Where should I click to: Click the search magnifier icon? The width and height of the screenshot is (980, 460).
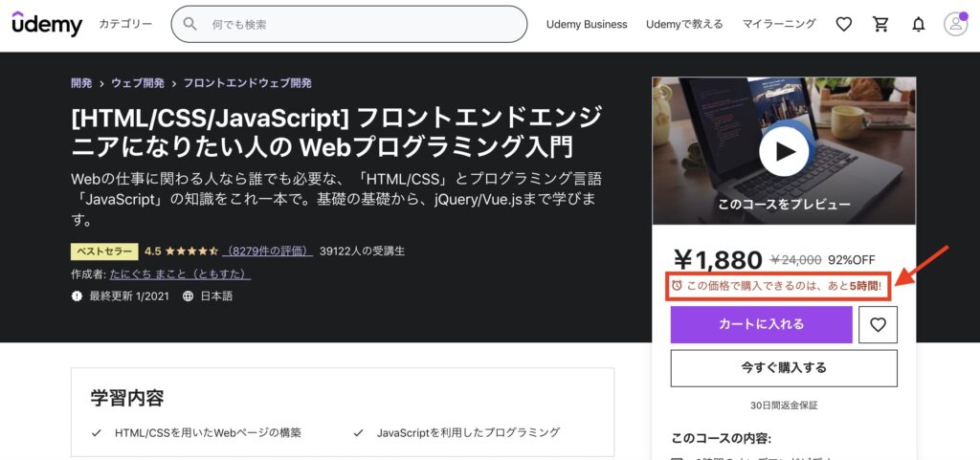click(190, 24)
